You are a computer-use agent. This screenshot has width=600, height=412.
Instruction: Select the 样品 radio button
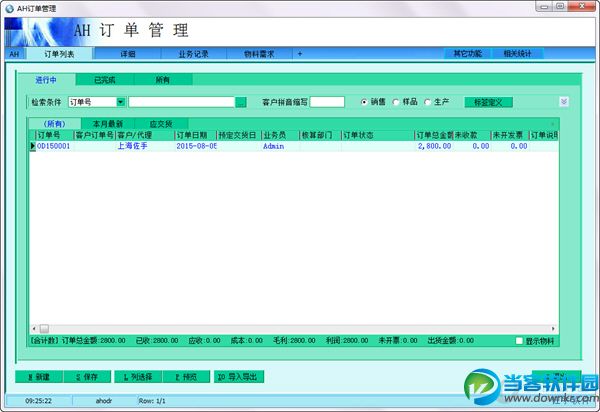396,102
